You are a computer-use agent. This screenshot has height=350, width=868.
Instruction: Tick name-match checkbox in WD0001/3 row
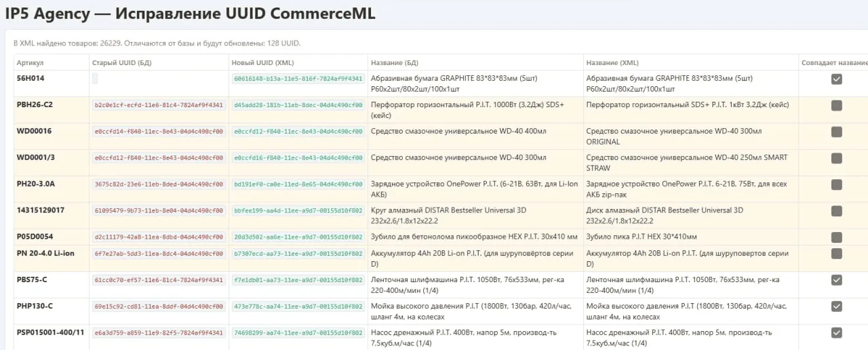[x=836, y=158]
